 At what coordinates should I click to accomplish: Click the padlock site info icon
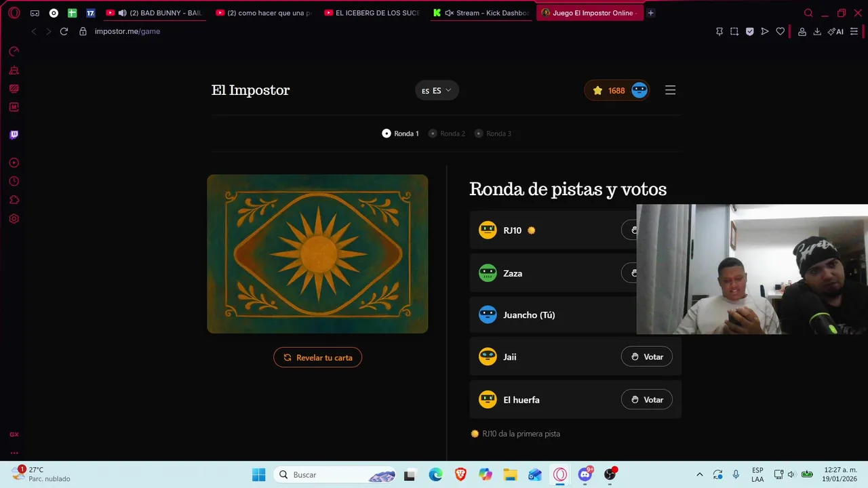point(83,31)
